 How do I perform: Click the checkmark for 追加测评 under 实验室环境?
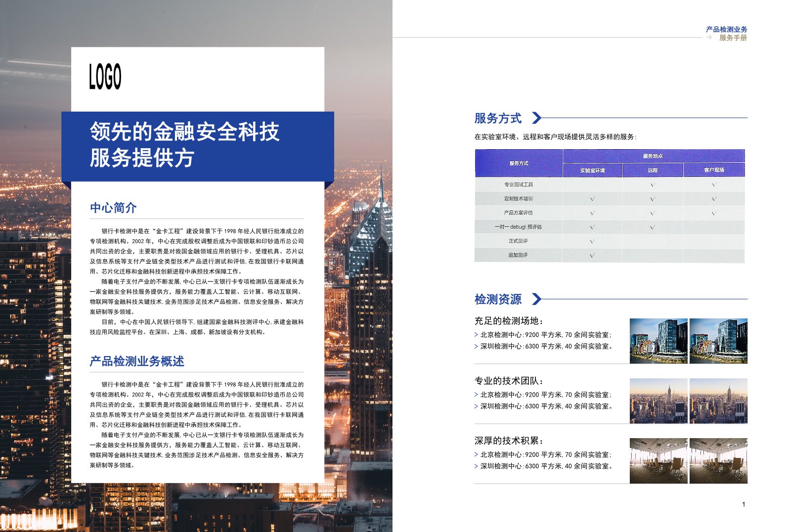click(592, 256)
